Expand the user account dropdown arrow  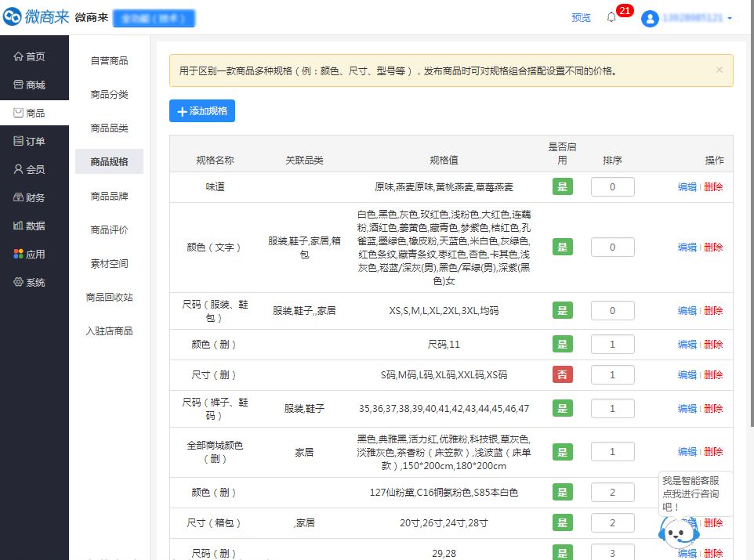(730, 18)
